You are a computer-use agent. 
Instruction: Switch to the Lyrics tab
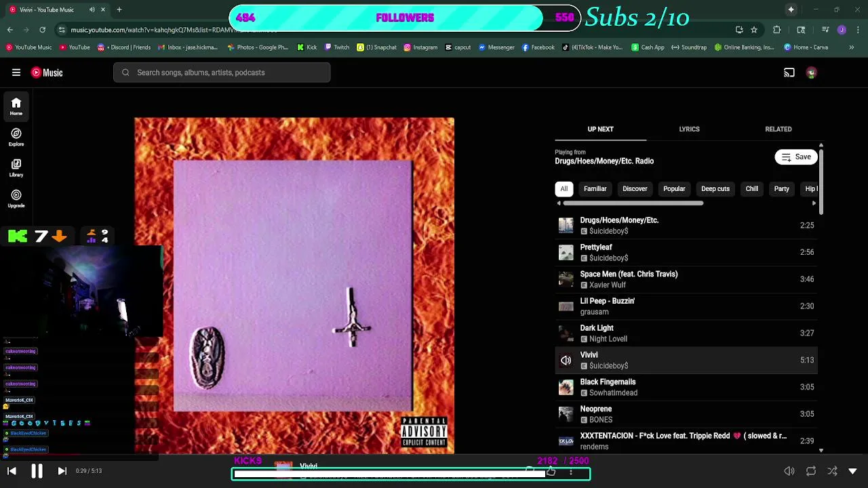pos(689,129)
